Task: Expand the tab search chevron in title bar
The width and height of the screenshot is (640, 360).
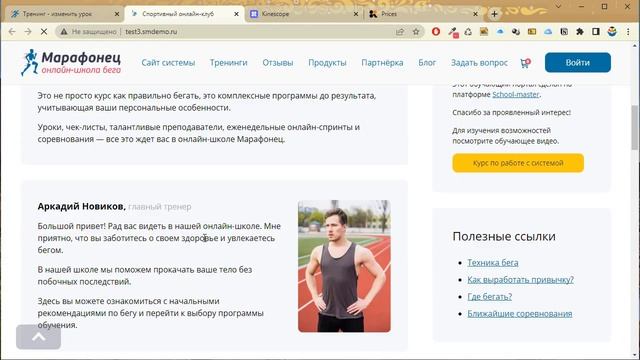Action: (x=558, y=6)
